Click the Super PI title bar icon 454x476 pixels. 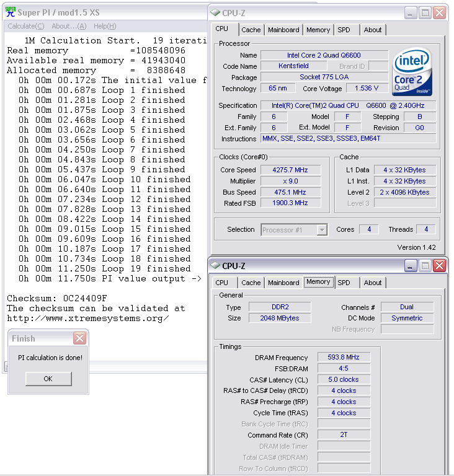(x=11, y=12)
